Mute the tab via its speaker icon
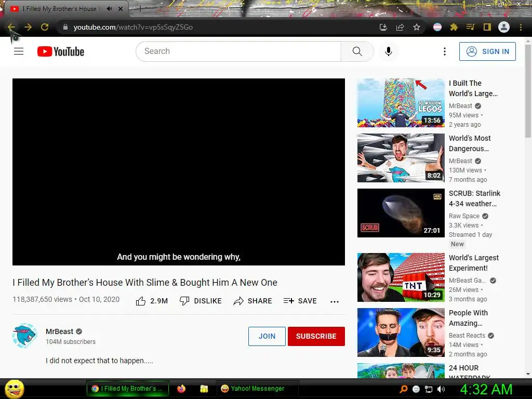Viewport: 532px width, 399px height. pos(109,9)
